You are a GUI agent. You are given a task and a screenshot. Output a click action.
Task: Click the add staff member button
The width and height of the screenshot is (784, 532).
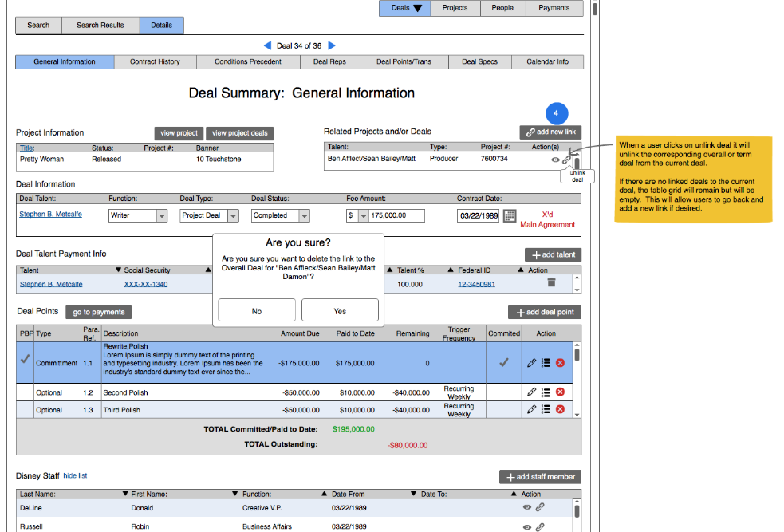540,476
